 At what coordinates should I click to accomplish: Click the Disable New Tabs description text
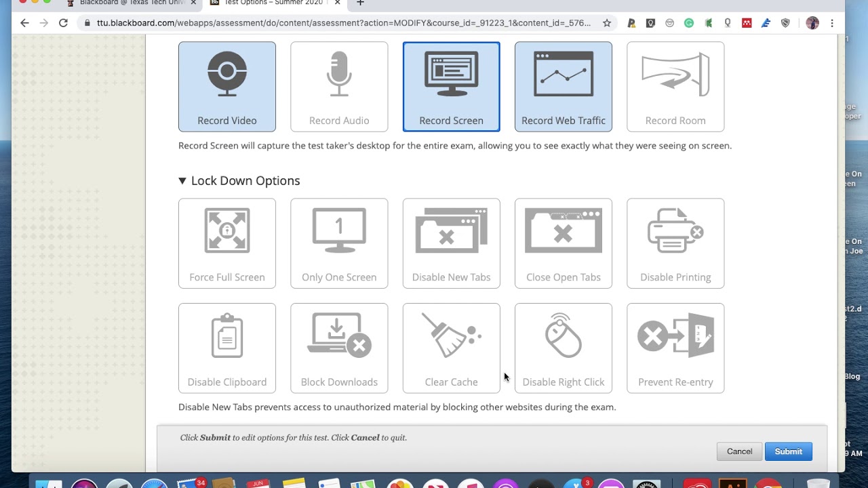[397, 407]
